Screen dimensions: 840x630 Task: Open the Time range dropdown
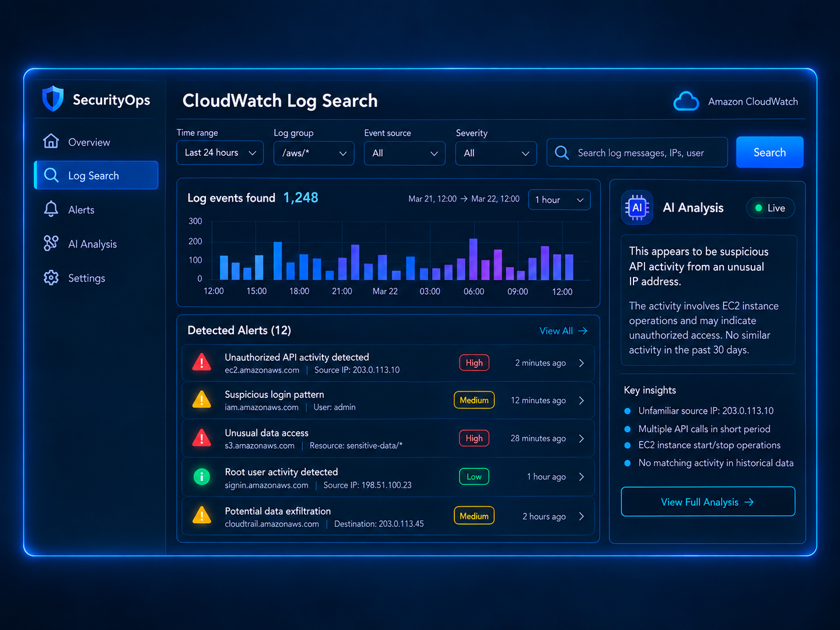coord(220,153)
